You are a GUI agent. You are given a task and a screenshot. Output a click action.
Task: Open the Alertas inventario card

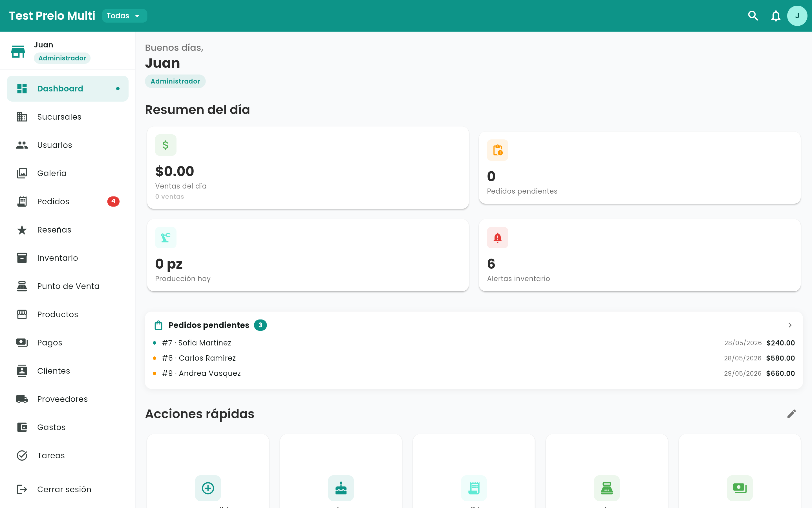[x=639, y=255]
